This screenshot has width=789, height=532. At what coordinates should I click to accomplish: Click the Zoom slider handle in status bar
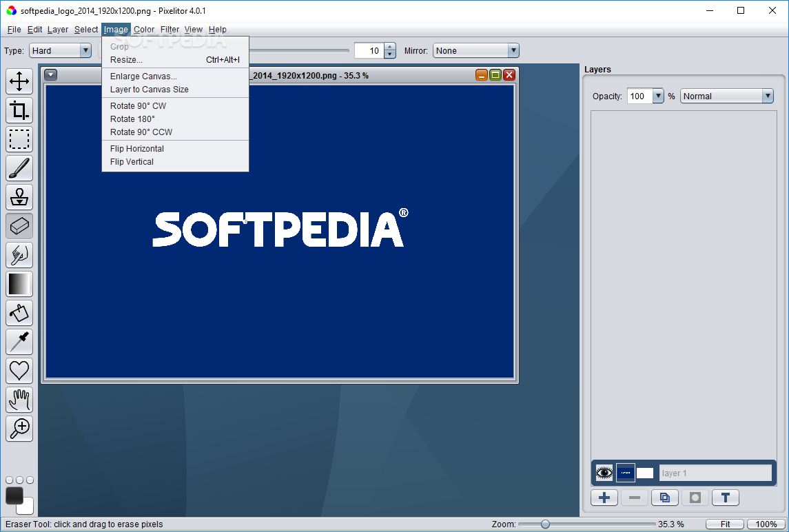tap(545, 524)
